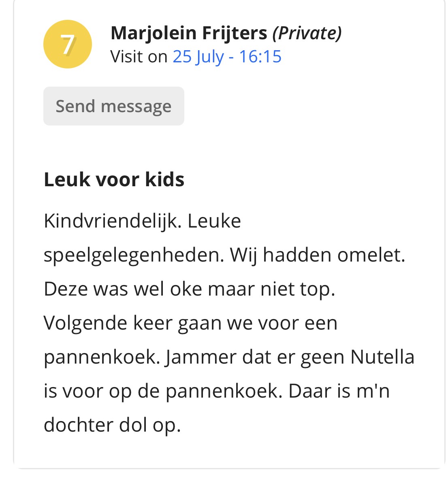
Task: Click the italic (Private) label
Action: (x=307, y=33)
